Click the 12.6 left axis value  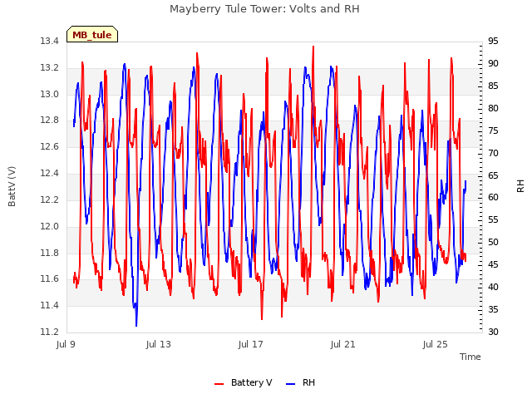click(x=50, y=146)
